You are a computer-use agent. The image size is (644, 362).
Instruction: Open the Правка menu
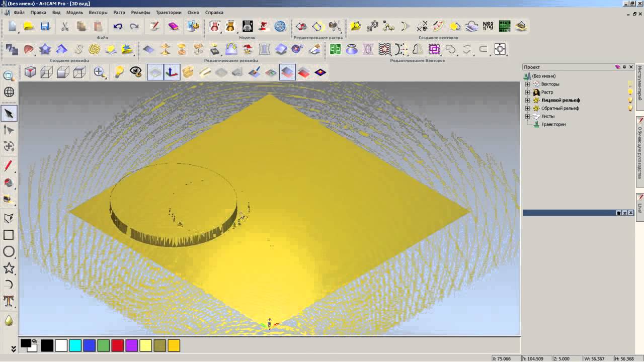coord(38,12)
